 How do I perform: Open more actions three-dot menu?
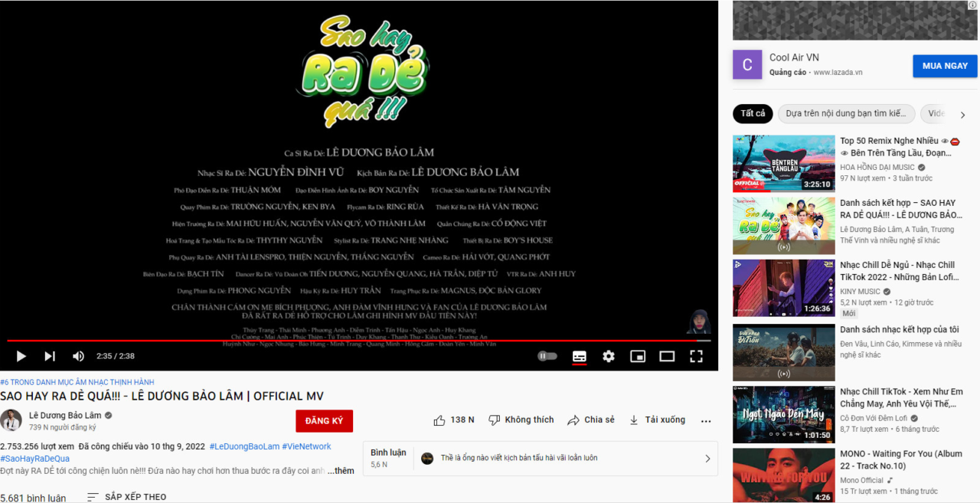(x=706, y=420)
